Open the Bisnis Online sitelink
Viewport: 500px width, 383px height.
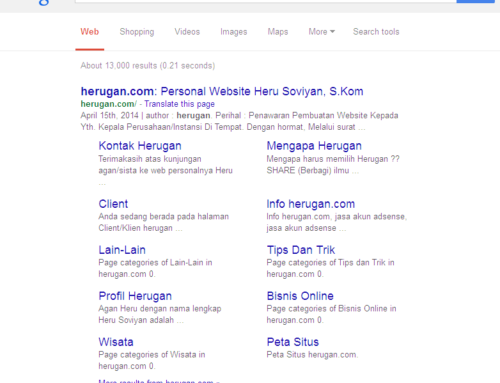[300, 296]
